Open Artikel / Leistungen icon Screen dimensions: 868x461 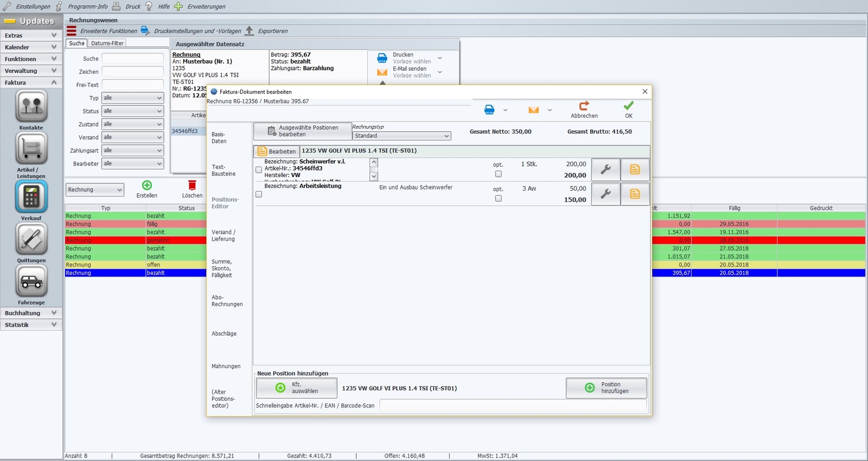tap(31, 148)
